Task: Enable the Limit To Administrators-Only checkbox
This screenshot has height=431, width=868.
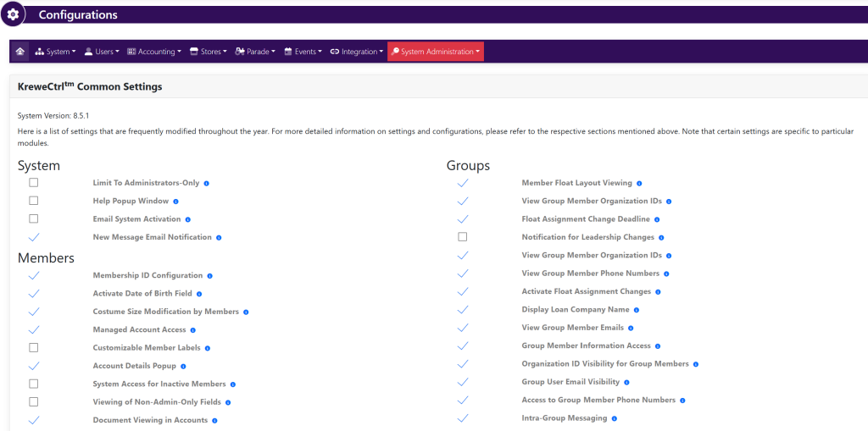Action: (x=34, y=183)
